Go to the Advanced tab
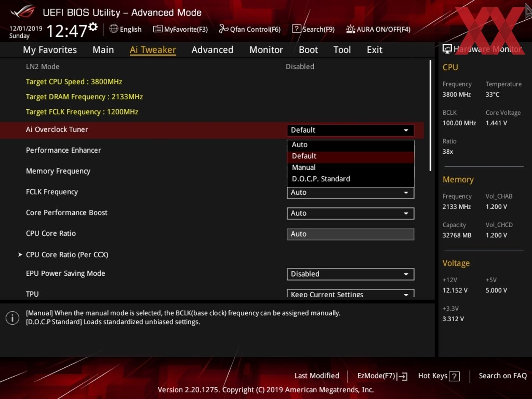 212,50
